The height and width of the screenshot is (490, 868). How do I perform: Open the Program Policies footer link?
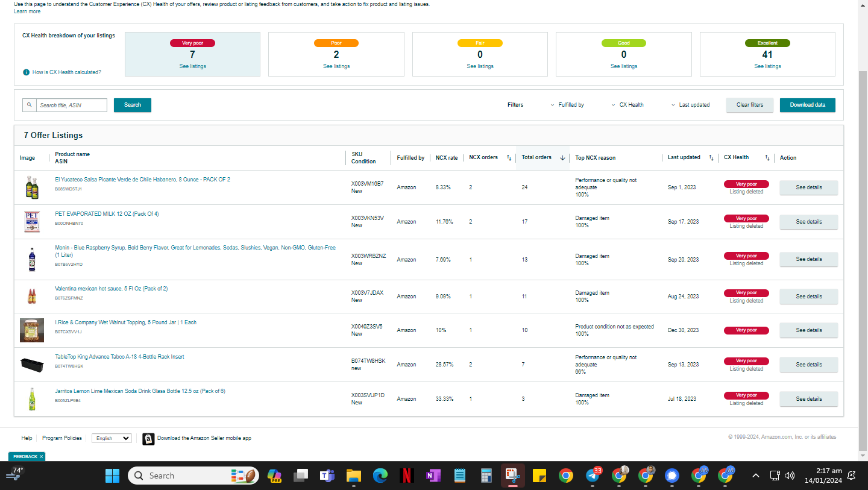62,438
